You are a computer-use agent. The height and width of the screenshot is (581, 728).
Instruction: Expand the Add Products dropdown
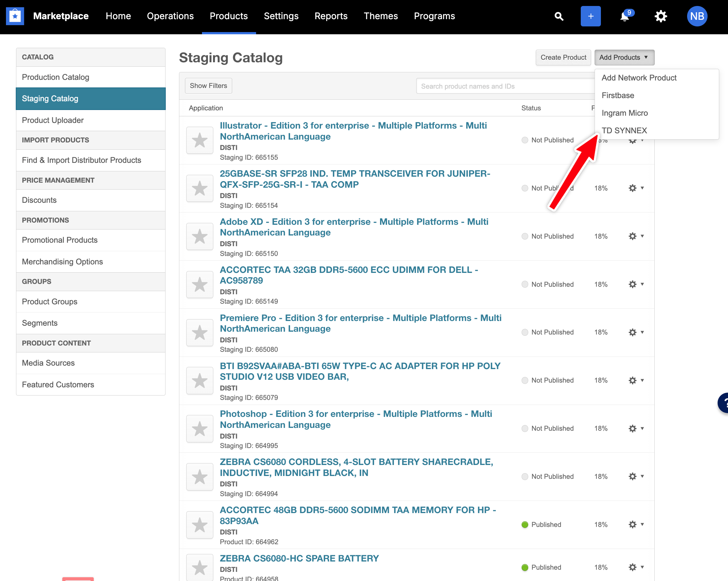point(624,57)
